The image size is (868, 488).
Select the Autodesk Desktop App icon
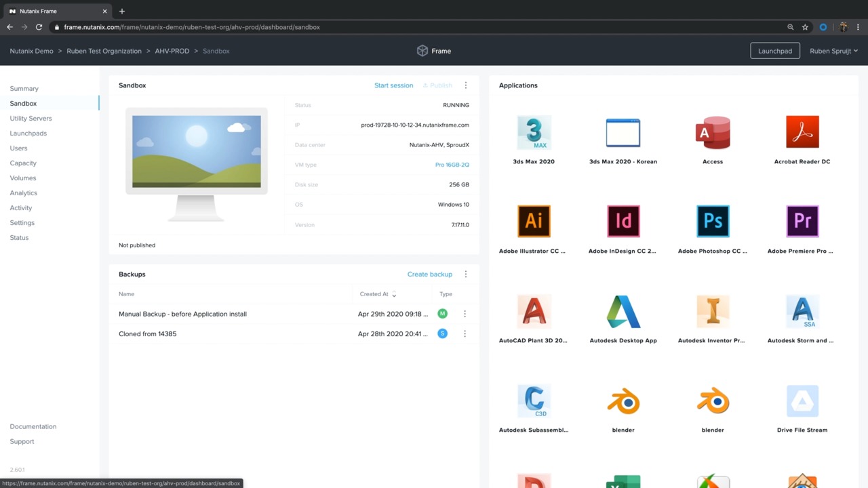coord(623,312)
